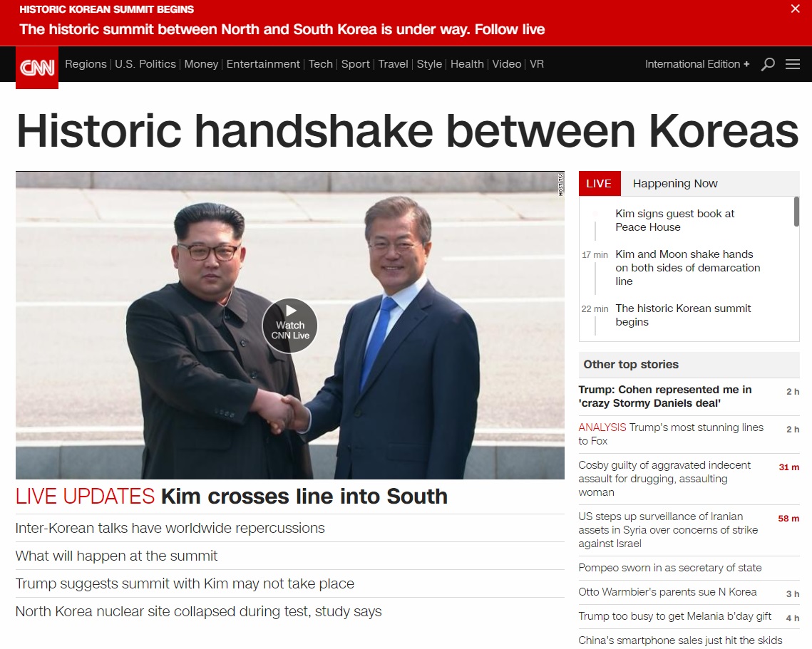
Task: Dismiss the red breaking news banner
Action: coord(796,9)
